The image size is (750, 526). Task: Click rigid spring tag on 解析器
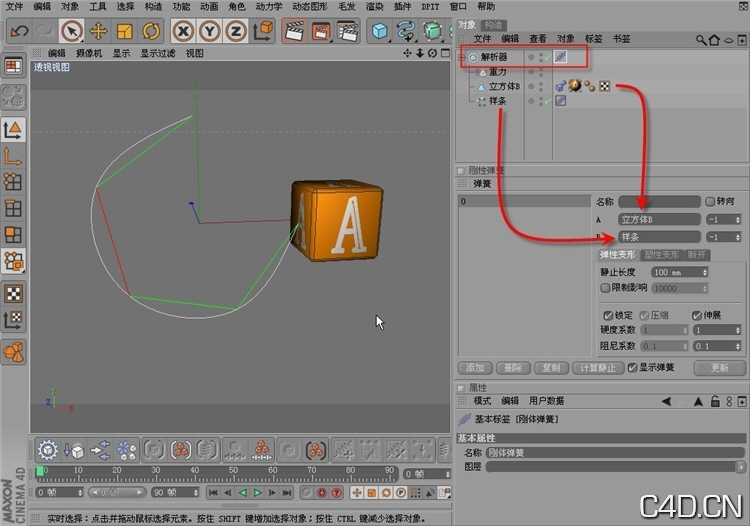(x=561, y=57)
